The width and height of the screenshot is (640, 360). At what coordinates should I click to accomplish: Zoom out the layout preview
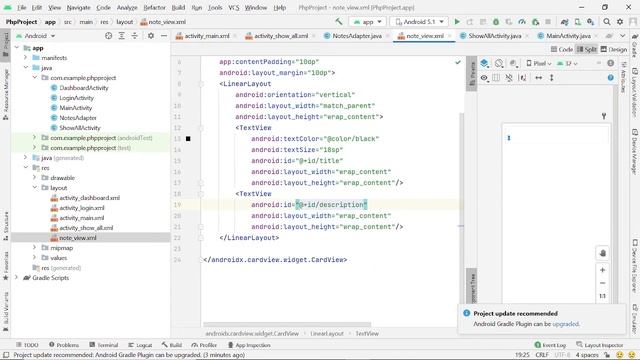[x=602, y=283]
